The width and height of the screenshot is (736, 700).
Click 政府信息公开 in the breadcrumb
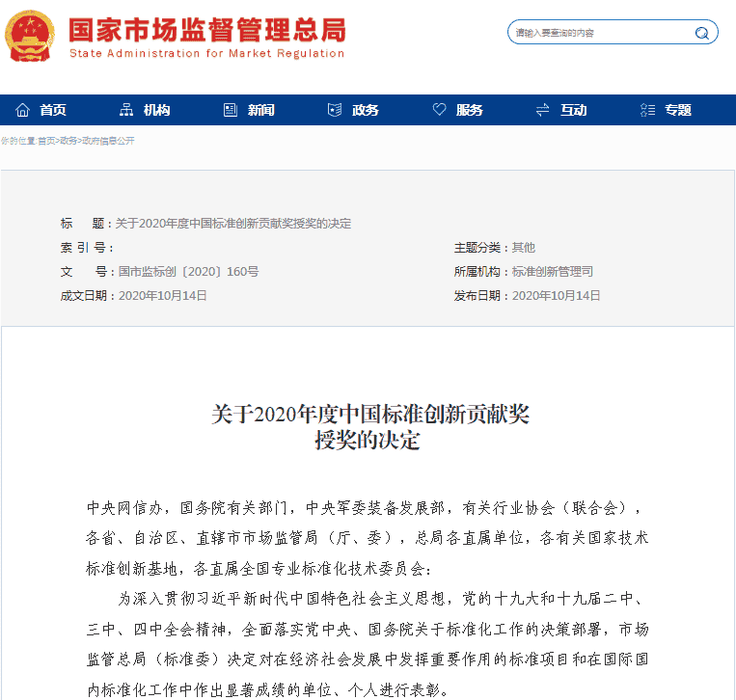pos(108,141)
